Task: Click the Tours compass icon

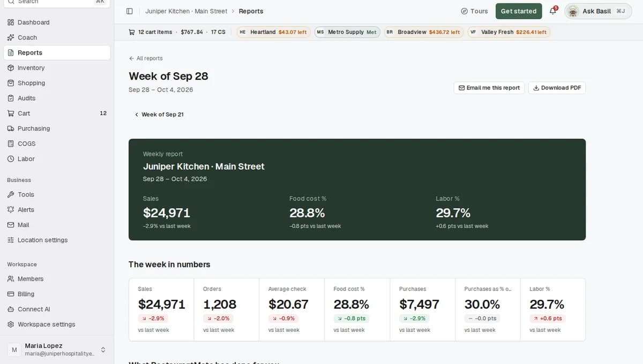Action: (x=464, y=11)
